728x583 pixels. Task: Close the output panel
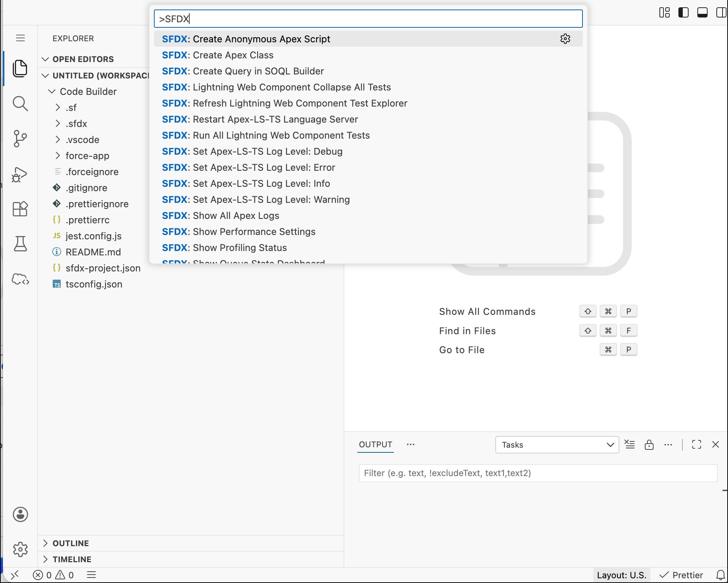click(716, 444)
